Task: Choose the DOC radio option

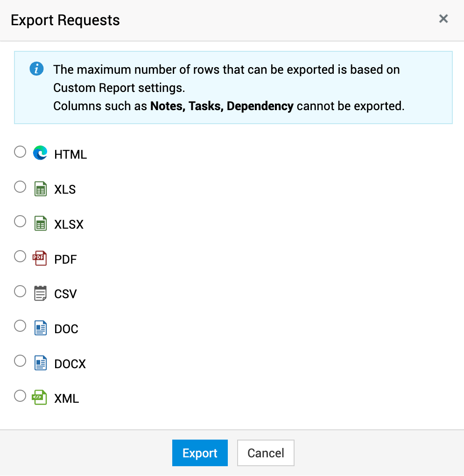Action: tap(20, 326)
